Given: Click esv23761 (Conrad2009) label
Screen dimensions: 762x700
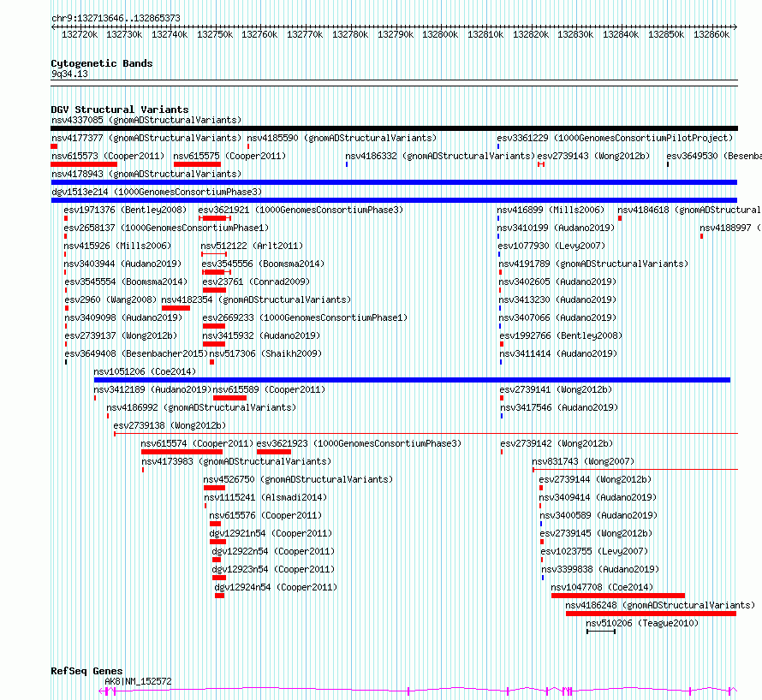Looking at the screenshot, I should pos(256,282).
